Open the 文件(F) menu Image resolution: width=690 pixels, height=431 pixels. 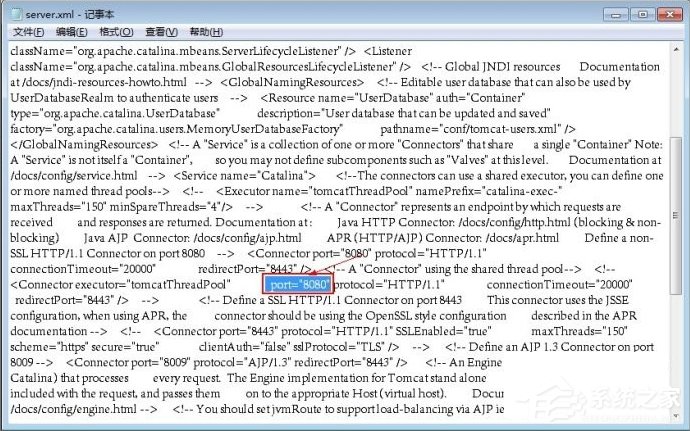pyautogui.click(x=29, y=32)
